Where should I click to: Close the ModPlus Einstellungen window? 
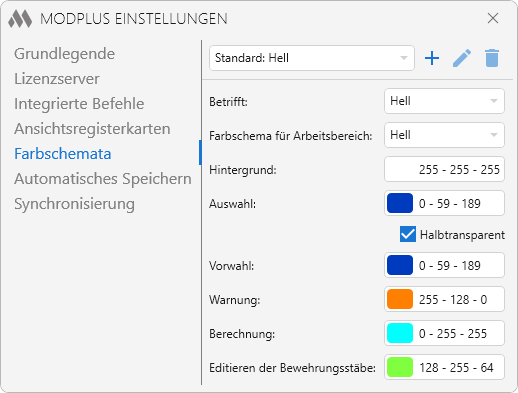tap(493, 18)
